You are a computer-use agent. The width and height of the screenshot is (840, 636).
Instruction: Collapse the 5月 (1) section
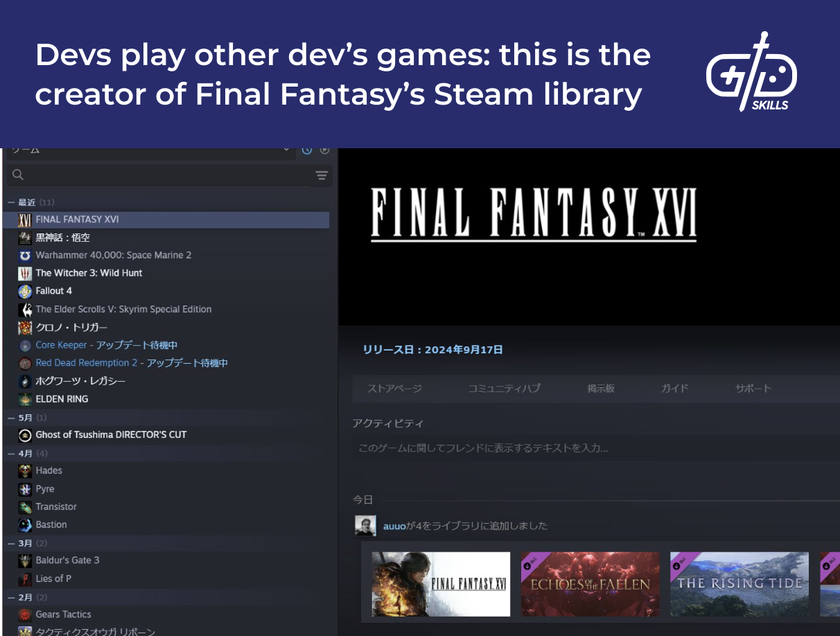click(11, 418)
